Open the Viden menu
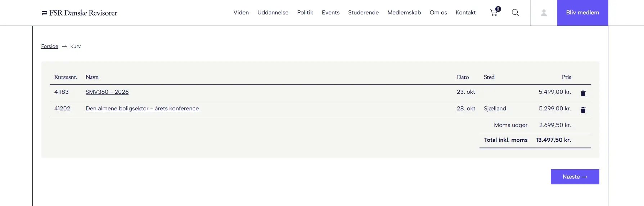 [241, 13]
